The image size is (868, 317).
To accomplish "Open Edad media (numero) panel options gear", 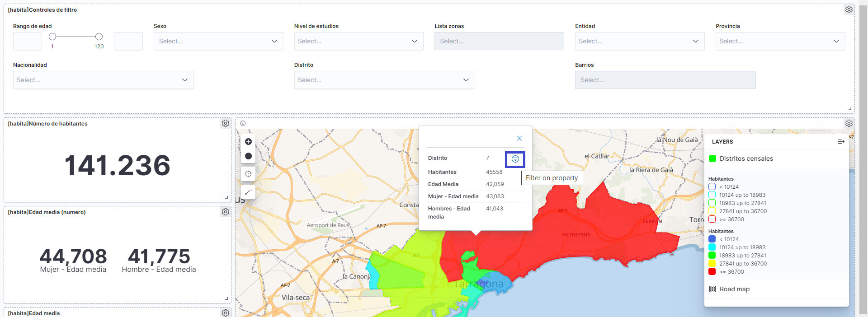I will [226, 212].
